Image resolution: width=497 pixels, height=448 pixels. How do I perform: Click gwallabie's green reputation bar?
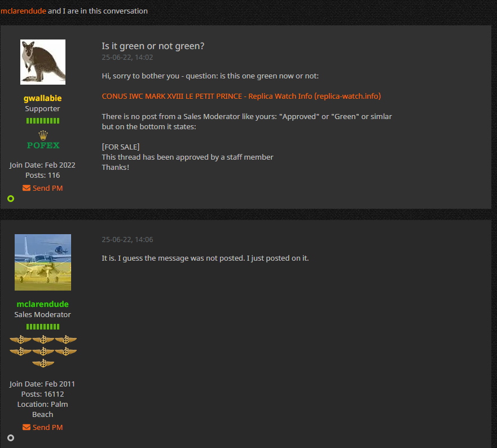(x=43, y=121)
